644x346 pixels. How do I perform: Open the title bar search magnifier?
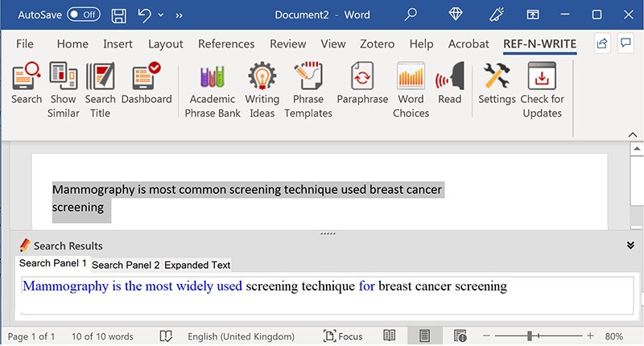[411, 14]
